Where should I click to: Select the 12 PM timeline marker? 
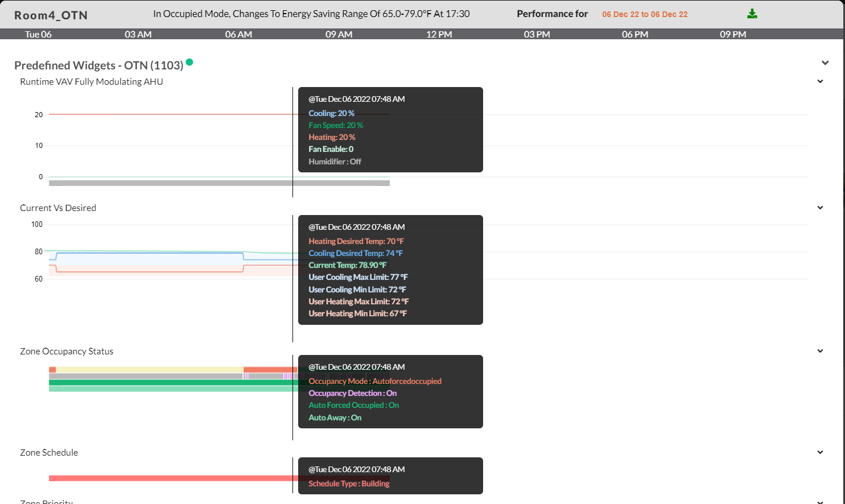[x=439, y=34]
